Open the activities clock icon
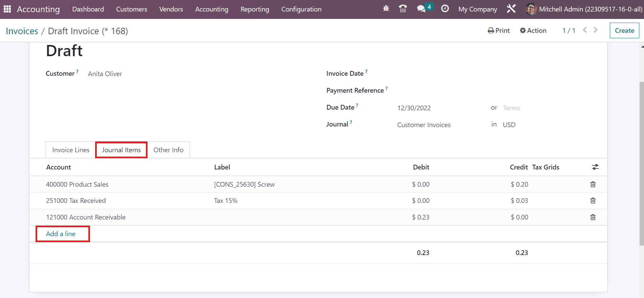 coord(445,9)
